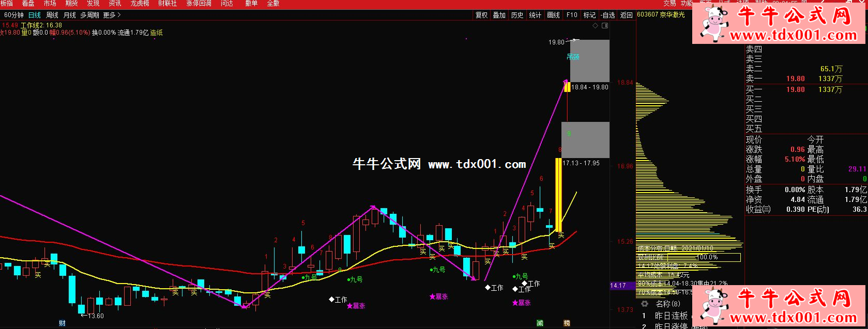
Task: Click the 吊颈 candlestick pattern label
Action: tap(573, 57)
